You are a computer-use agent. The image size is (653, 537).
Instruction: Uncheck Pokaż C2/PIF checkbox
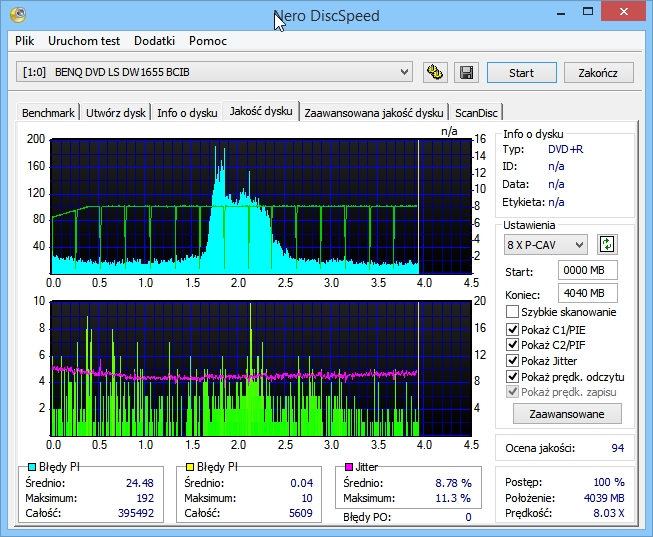click(x=512, y=345)
